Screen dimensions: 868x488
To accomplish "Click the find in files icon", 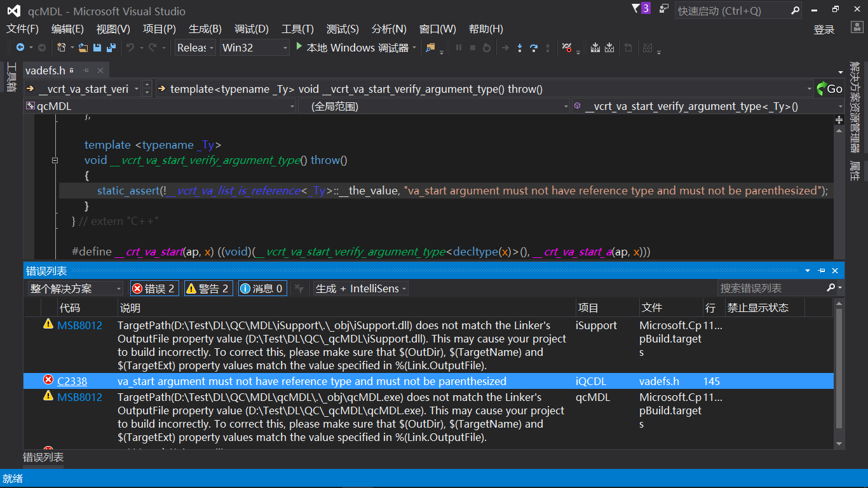I will point(431,48).
